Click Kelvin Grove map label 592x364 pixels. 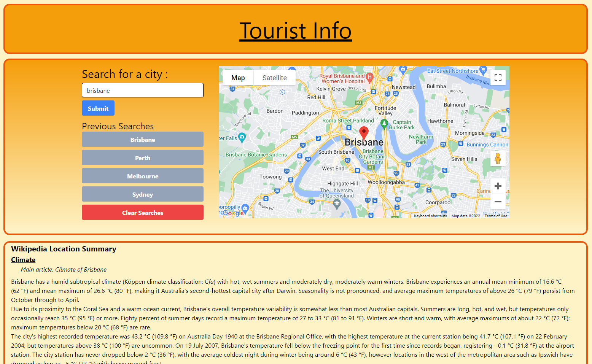[331, 89]
